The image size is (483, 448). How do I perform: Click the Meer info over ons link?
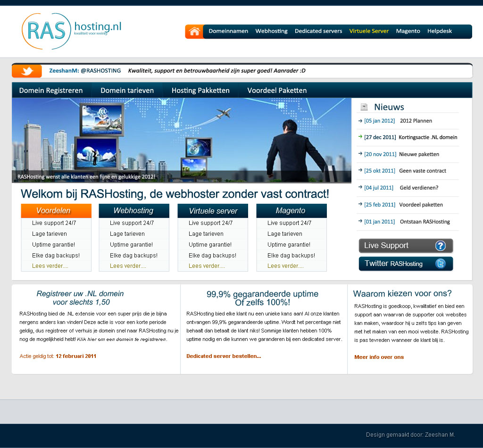pos(379,357)
